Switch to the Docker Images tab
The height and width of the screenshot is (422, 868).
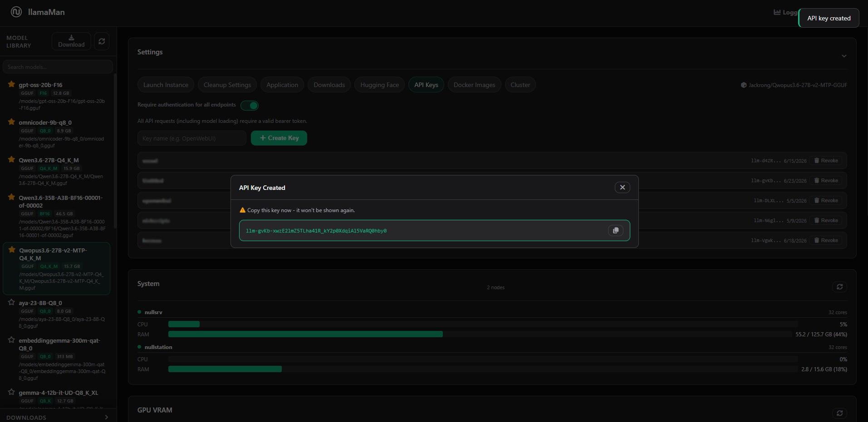pos(474,85)
